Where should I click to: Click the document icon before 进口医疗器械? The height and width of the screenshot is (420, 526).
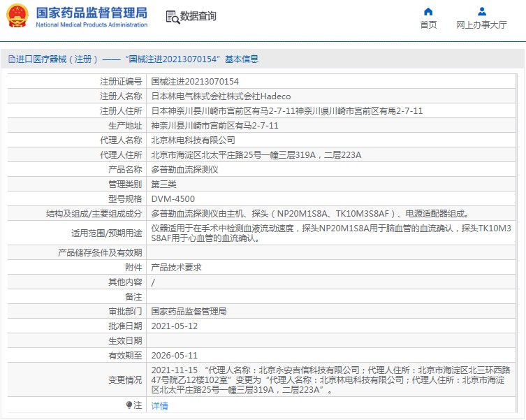pos(12,59)
